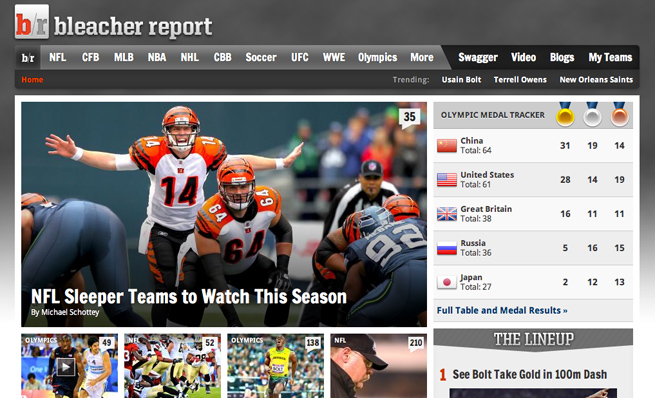Click the silver medal icon
Viewport: 655px width, 398px height.
[592, 114]
